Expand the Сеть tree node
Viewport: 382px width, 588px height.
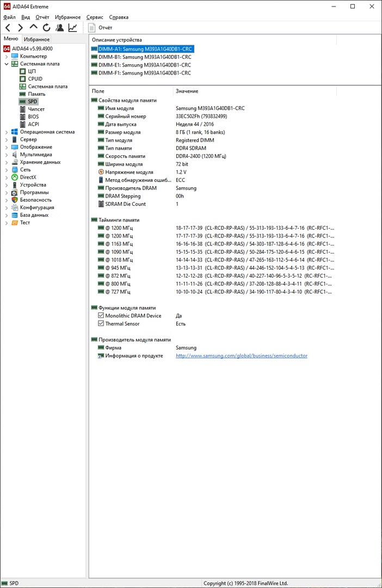(x=7, y=169)
